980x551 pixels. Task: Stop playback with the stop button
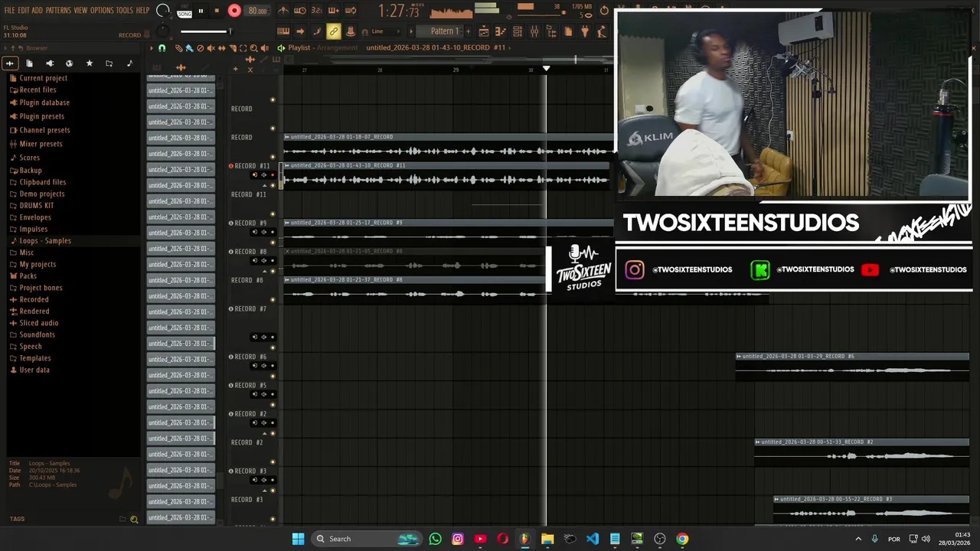click(217, 11)
